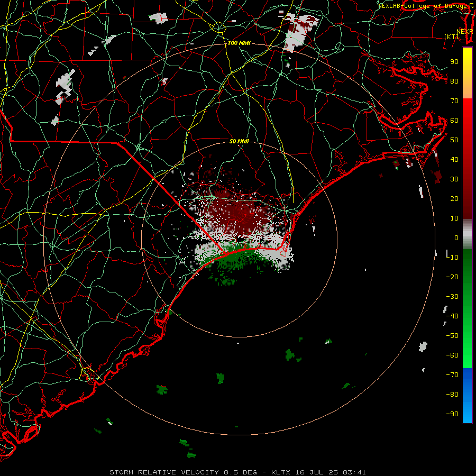This screenshot has width=476, height=476.
Task: Click the "90" value at top of velocity scale
Action: [454, 62]
